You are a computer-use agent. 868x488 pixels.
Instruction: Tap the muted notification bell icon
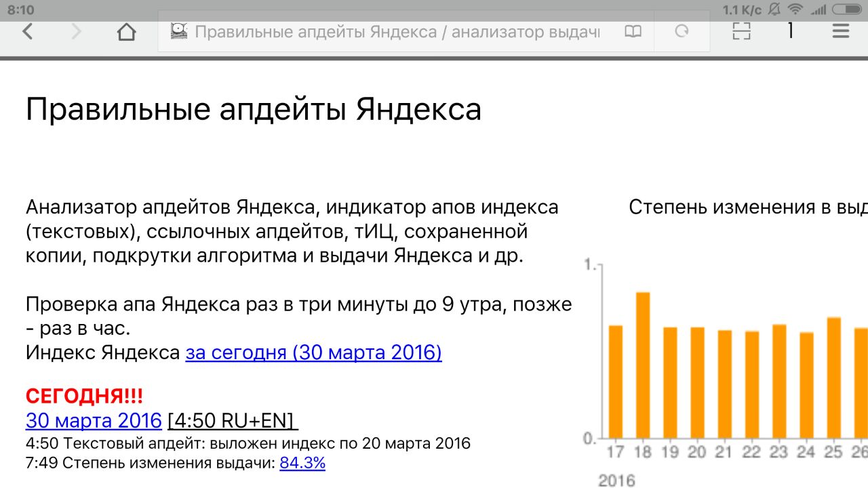click(x=775, y=9)
